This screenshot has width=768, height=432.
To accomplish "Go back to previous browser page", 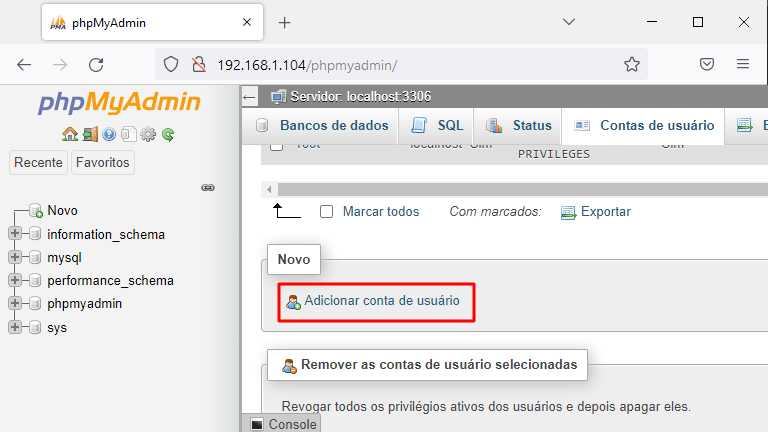I will 24,65.
